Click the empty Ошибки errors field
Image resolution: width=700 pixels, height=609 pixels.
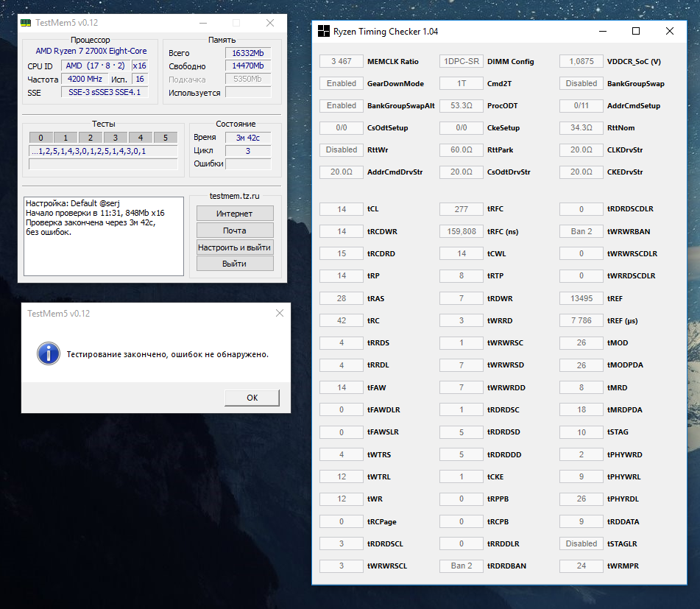tap(248, 164)
